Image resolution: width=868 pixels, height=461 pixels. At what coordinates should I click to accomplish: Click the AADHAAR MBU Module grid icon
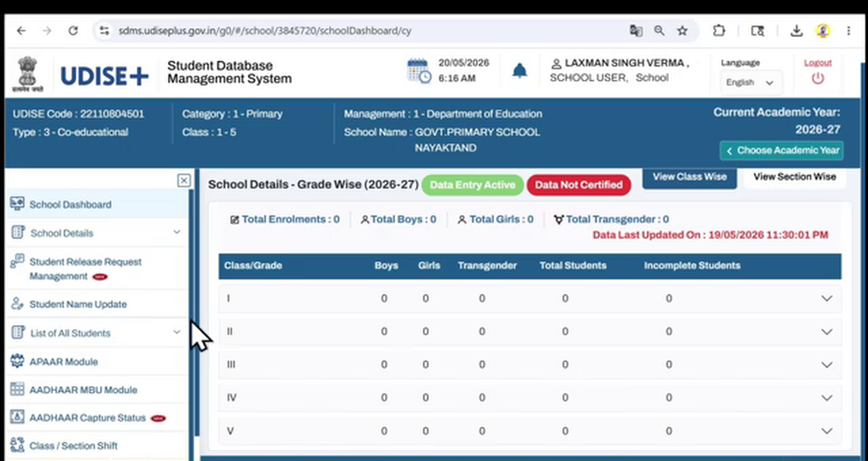point(17,389)
